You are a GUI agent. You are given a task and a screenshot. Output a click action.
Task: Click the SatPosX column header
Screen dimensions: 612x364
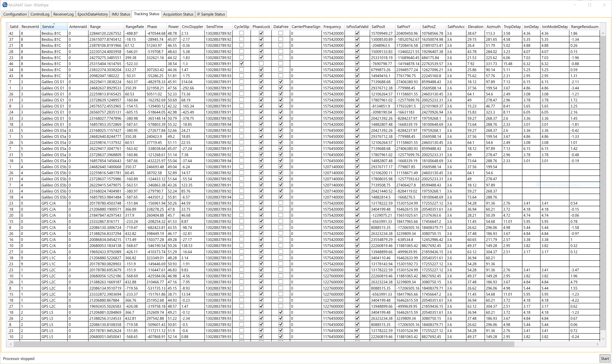point(382,27)
